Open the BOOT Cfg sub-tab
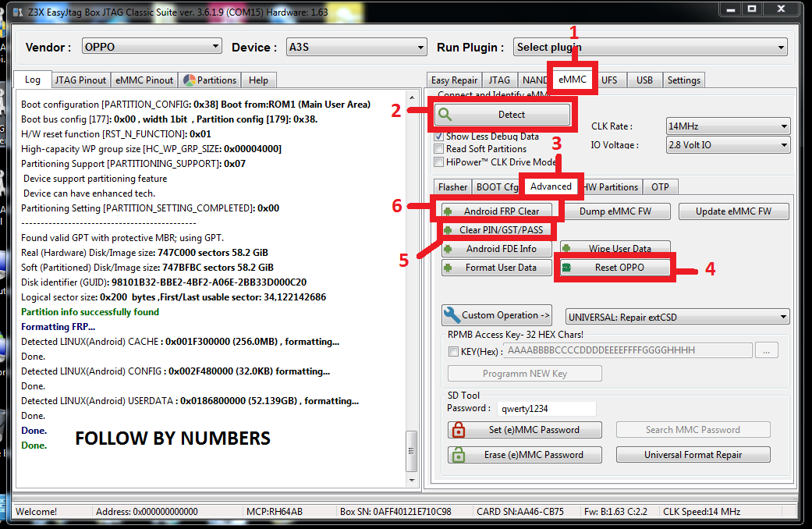 (x=497, y=187)
